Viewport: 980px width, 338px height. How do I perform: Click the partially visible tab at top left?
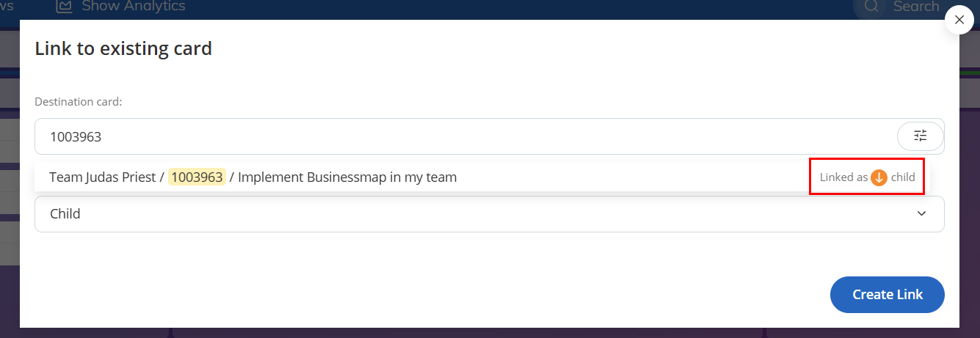point(7,7)
